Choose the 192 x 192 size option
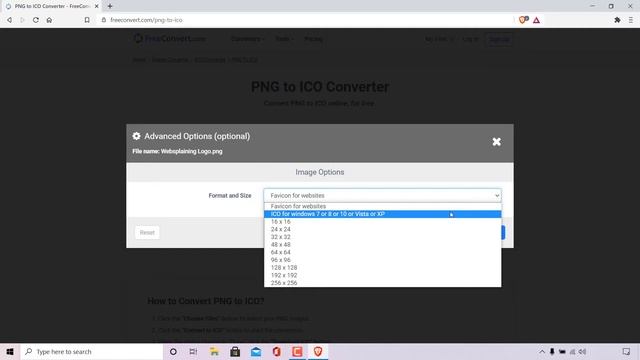The image size is (640, 360). tap(382, 275)
